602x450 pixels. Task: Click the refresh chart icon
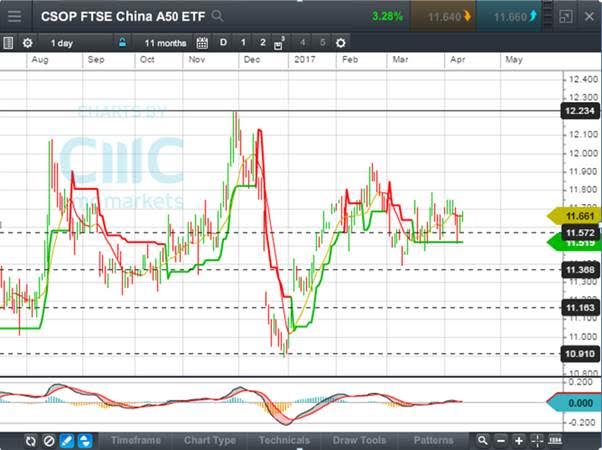[31, 441]
